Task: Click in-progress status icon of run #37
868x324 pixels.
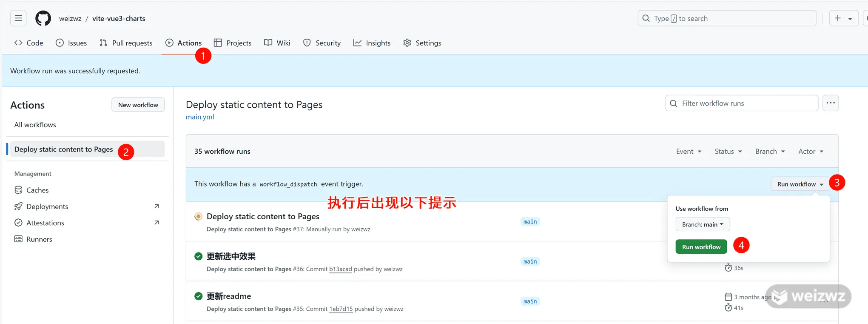Action: tap(198, 216)
